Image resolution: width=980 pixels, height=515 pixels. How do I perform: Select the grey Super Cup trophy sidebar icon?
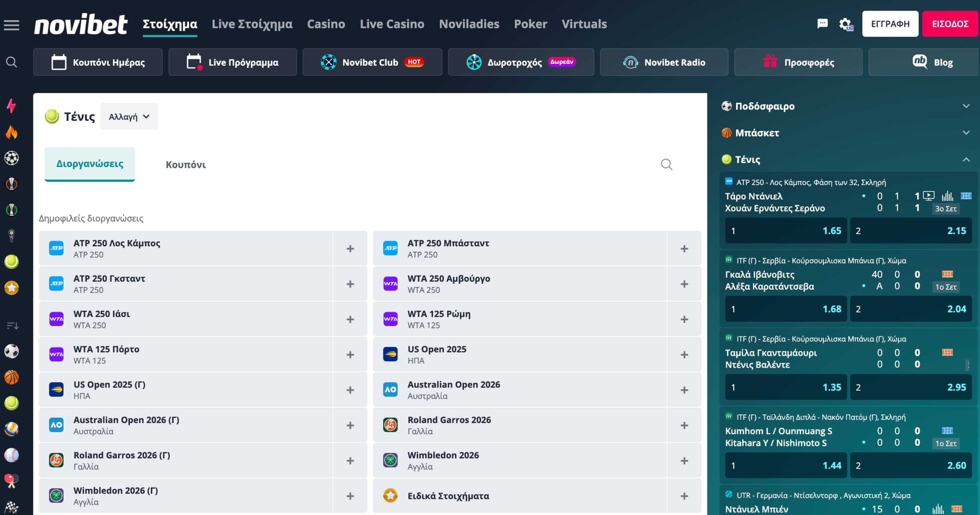pyautogui.click(x=11, y=236)
